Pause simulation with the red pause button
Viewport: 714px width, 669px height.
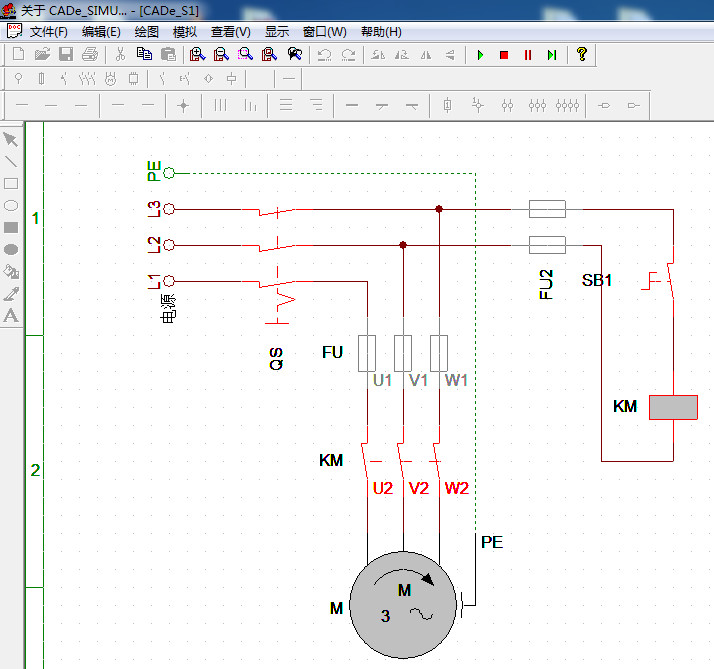[528, 55]
